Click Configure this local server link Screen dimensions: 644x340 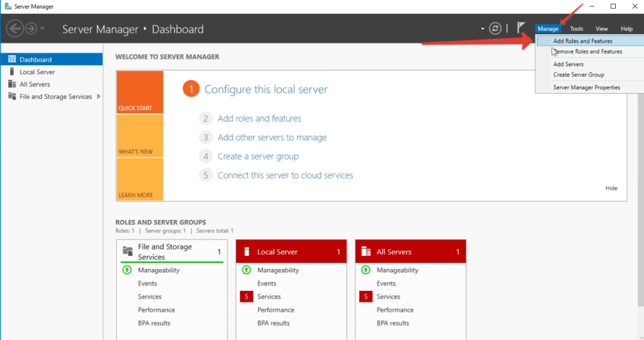[266, 89]
